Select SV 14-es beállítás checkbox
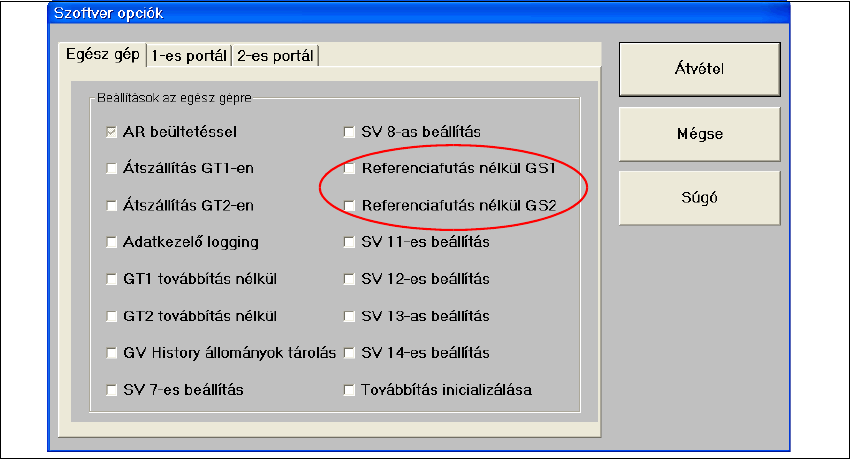This screenshot has height=459, width=850. point(349,353)
